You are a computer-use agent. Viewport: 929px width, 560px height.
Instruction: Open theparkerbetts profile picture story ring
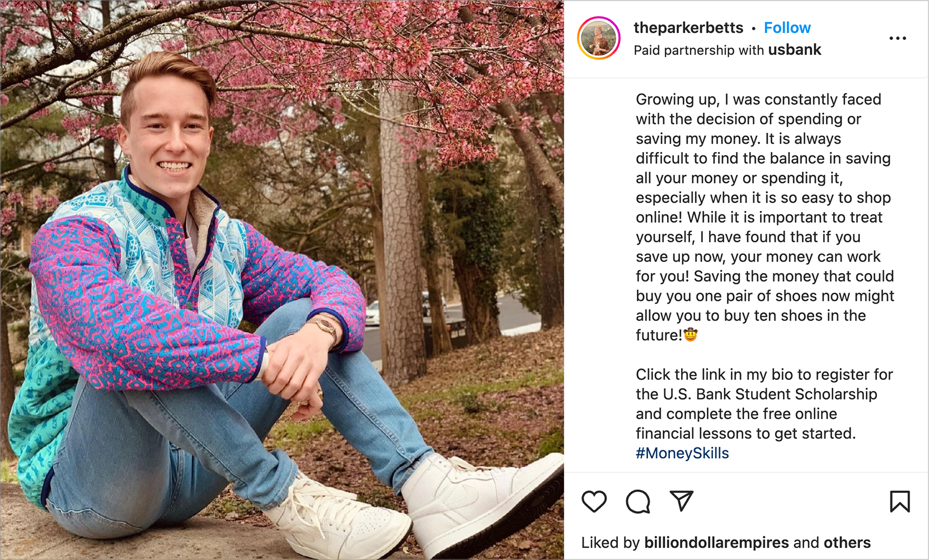click(599, 38)
